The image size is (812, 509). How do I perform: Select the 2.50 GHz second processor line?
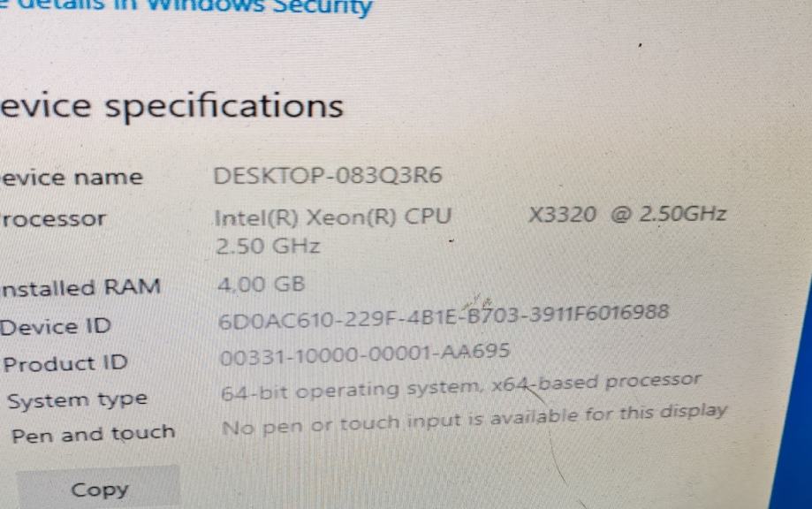coord(268,246)
